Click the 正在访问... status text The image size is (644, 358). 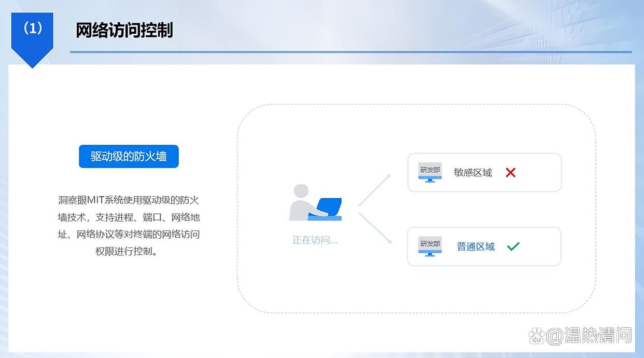tap(315, 240)
